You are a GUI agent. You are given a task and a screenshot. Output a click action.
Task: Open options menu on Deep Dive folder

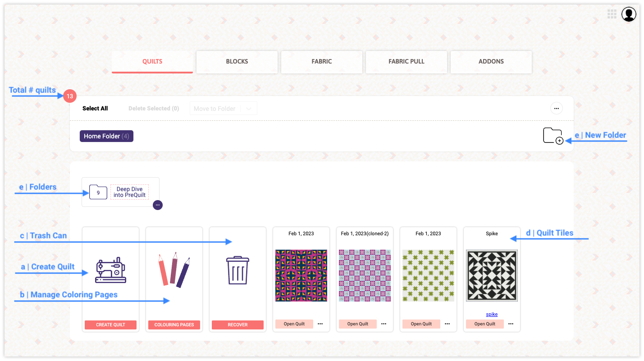click(157, 205)
